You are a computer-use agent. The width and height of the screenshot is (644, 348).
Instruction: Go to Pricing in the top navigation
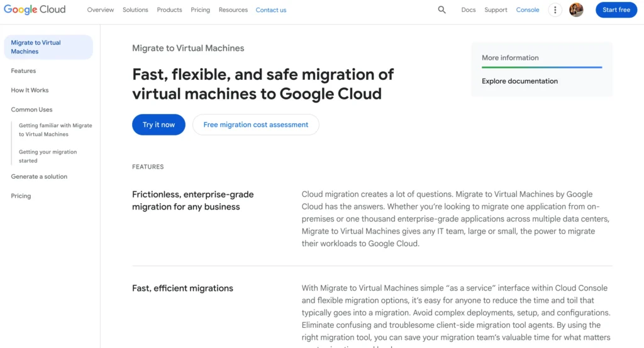coord(200,10)
